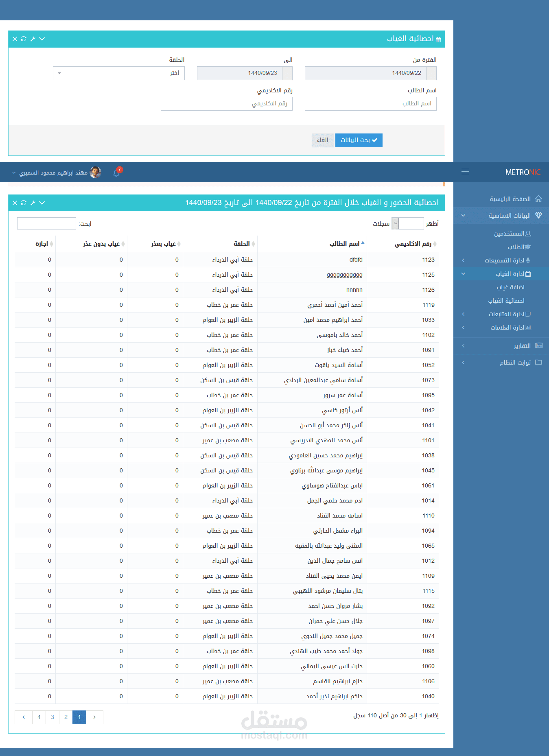549x756 pixels.
Task: Click the METRONIC logo
Action: point(523,172)
